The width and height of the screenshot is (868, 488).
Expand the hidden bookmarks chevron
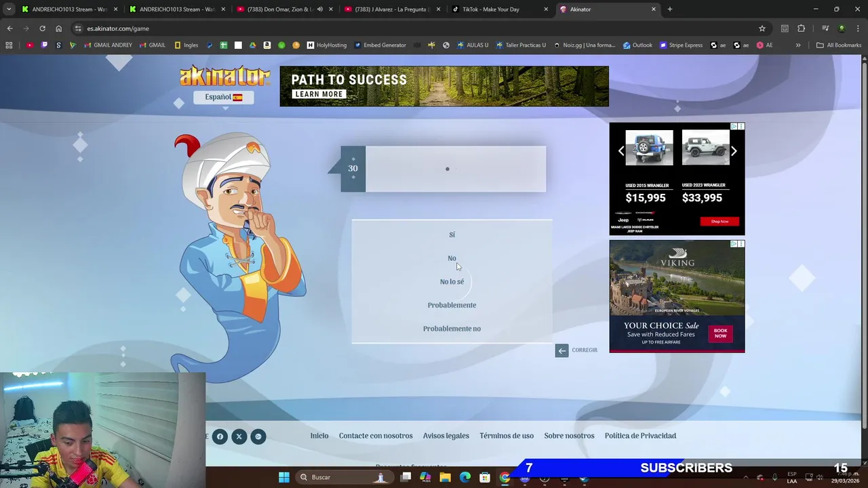point(798,45)
